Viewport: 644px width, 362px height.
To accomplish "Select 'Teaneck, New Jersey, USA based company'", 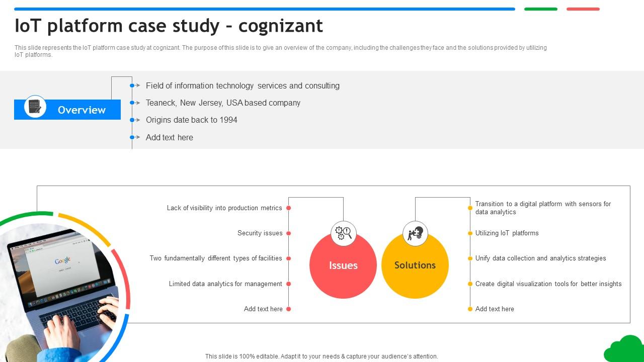I will 223,103.
